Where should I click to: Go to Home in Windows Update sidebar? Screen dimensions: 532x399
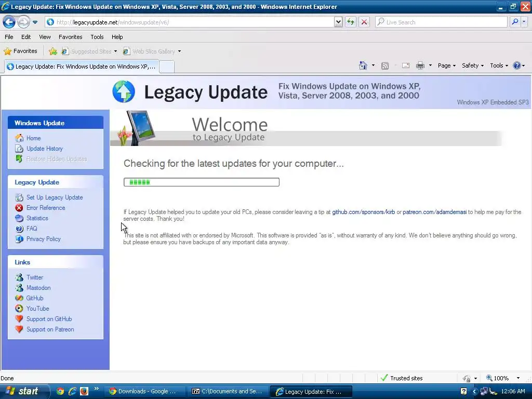click(33, 138)
